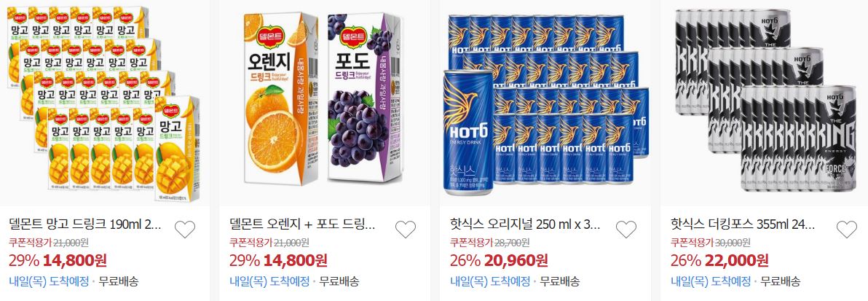Open title 핫식스 더킹포스 355ml
The width and height of the screenshot is (868, 301).
pos(743,225)
